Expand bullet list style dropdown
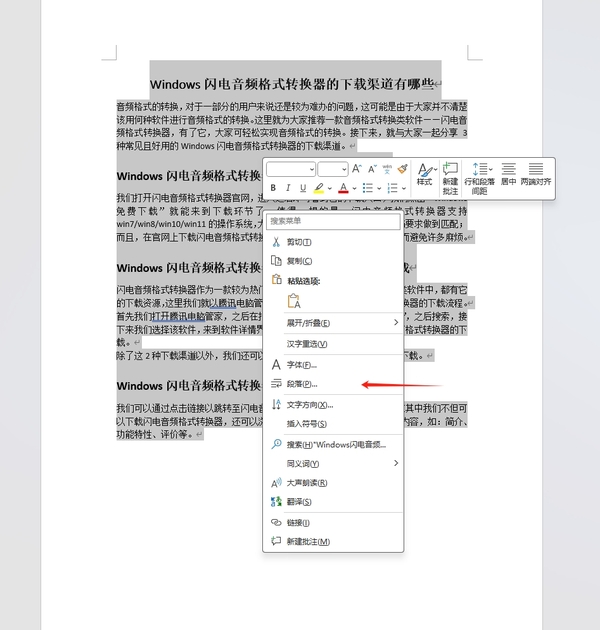The height and width of the screenshot is (630, 600). [x=379, y=188]
